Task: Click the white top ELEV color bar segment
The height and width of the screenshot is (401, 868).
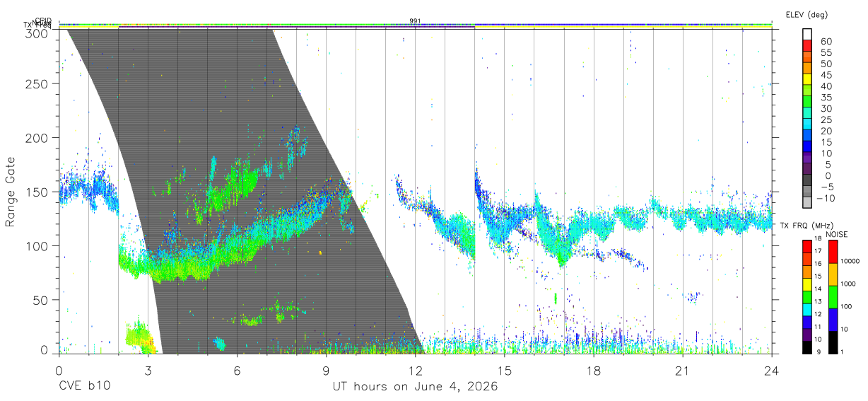Action: pos(807,35)
